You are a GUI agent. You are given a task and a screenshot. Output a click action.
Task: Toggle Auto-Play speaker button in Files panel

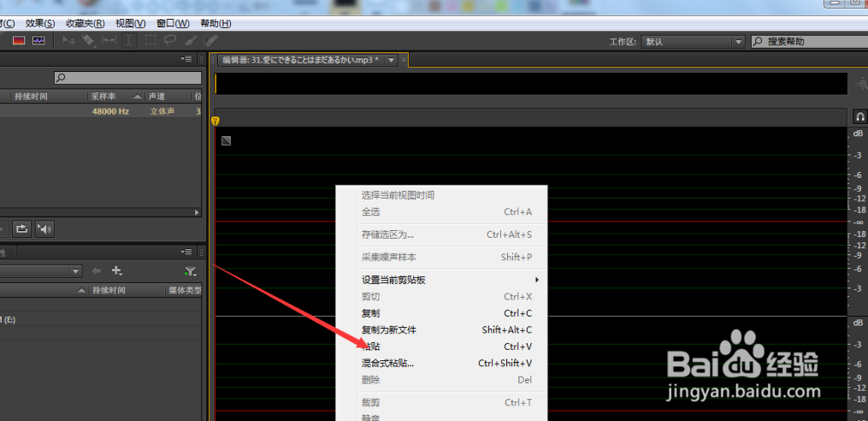(44, 228)
